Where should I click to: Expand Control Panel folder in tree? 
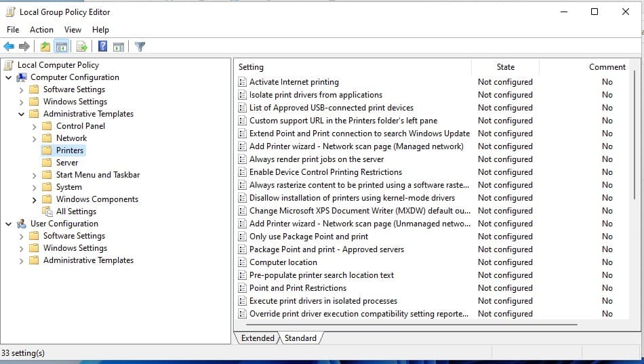pyautogui.click(x=35, y=126)
